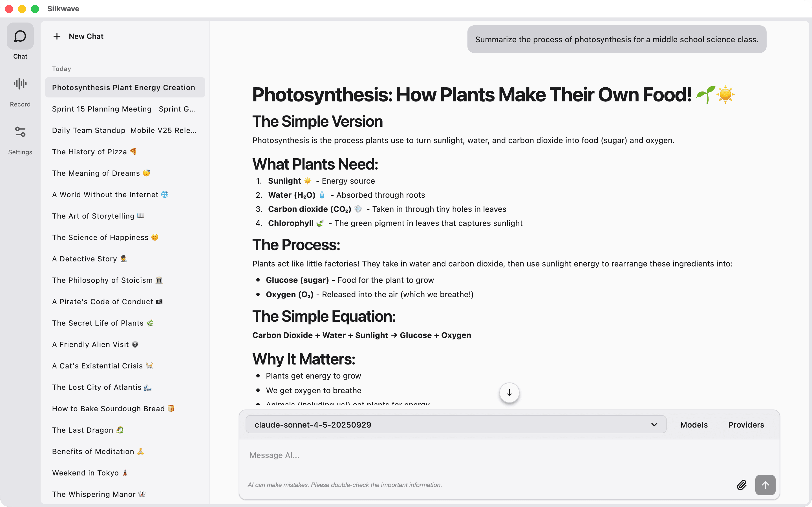
Task: Attach a file using the paperclip icon
Action: tap(742, 485)
